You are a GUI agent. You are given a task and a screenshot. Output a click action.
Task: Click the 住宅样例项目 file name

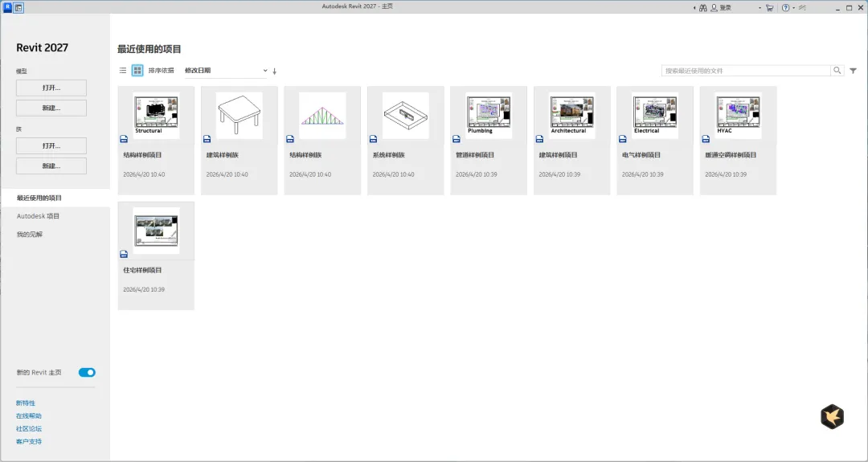142,270
